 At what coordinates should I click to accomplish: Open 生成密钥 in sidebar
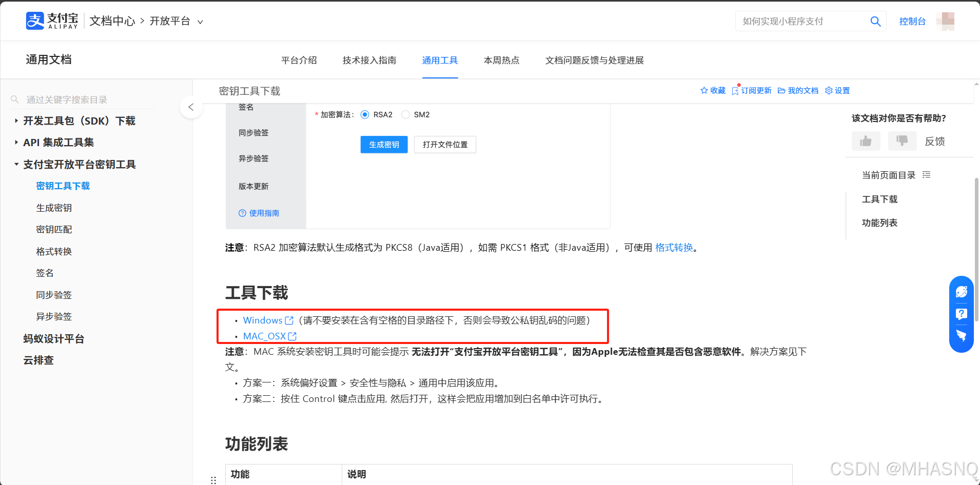tap(54, 208)
